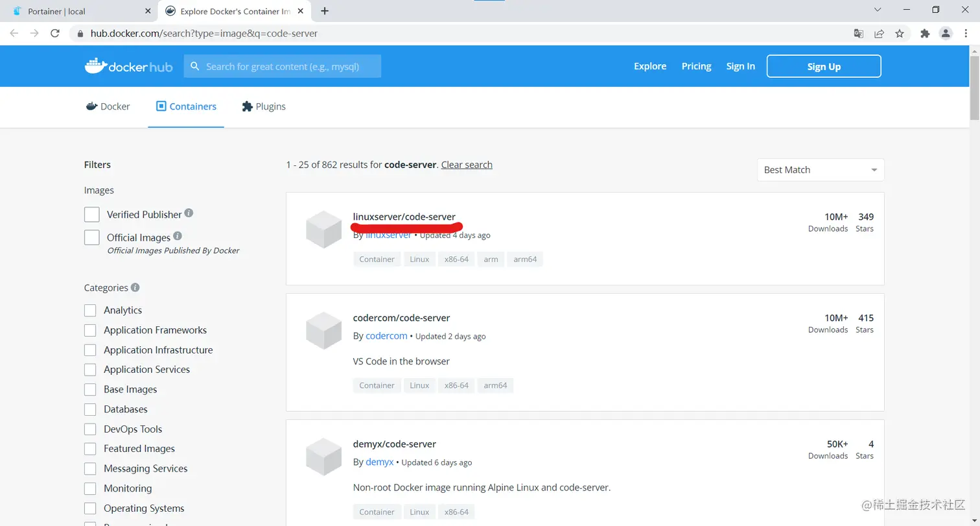980x526 pixels.
Task: Click the Container tag on codercom/code-server
Action: coord(377,386)
